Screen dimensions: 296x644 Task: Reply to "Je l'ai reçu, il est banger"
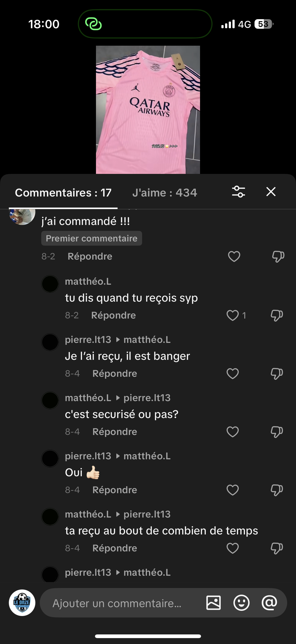pos(115,374)
